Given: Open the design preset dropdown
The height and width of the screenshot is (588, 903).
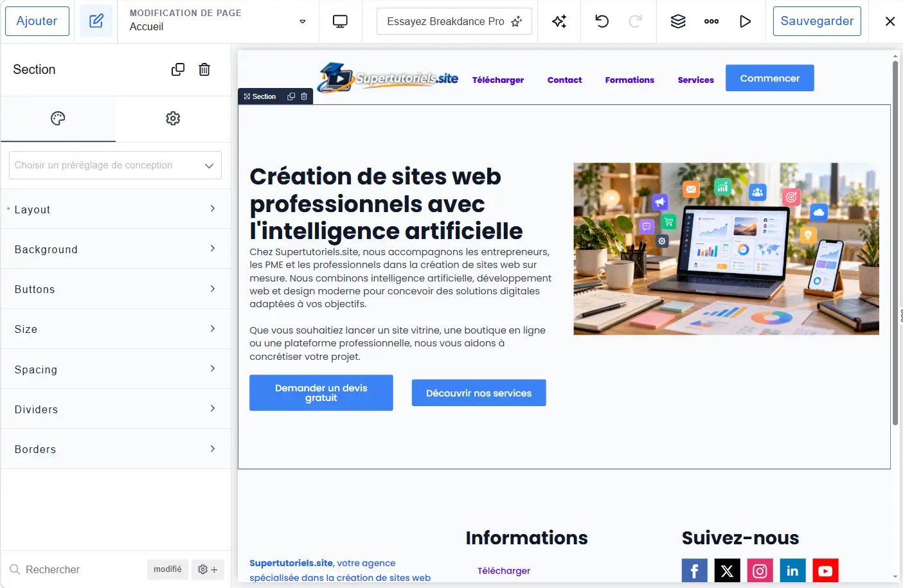Looking at the screenshot, I should (115, 165).
